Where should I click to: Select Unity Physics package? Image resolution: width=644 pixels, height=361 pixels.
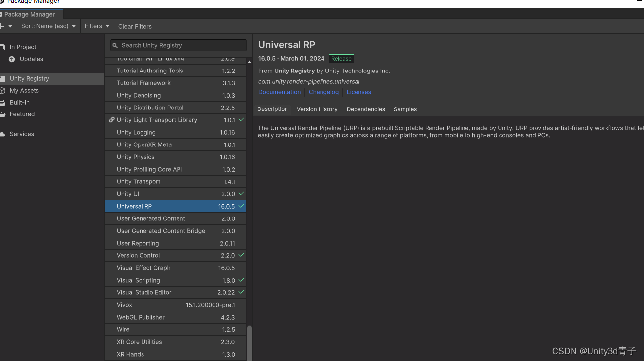tap(175, 157)
